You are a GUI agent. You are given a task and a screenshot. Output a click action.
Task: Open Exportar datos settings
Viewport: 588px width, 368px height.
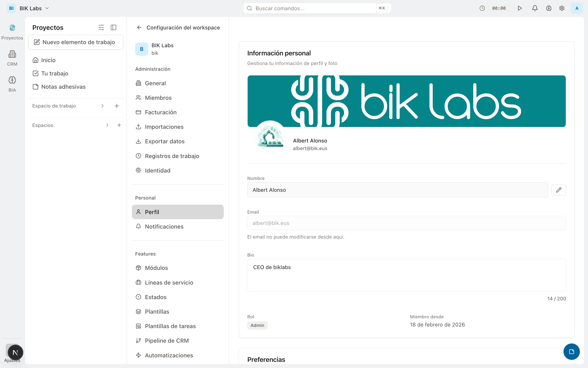[178, 141]
